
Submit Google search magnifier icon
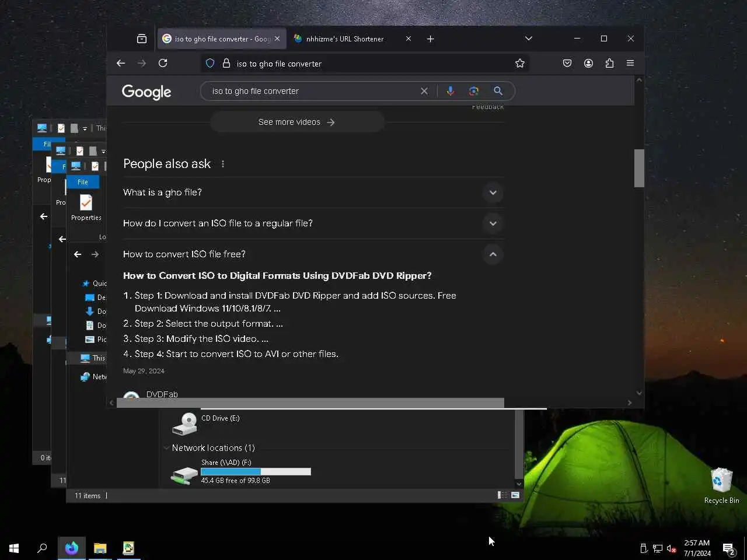[498, 91]
